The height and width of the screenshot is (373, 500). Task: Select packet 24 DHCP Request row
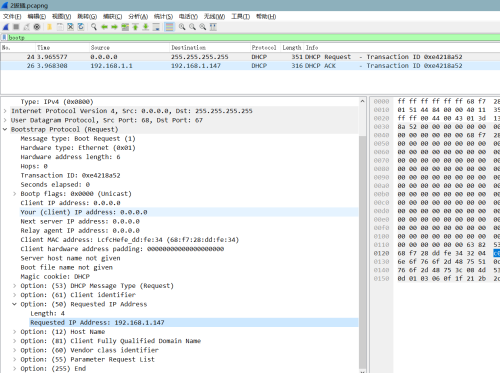pos(250,57)
